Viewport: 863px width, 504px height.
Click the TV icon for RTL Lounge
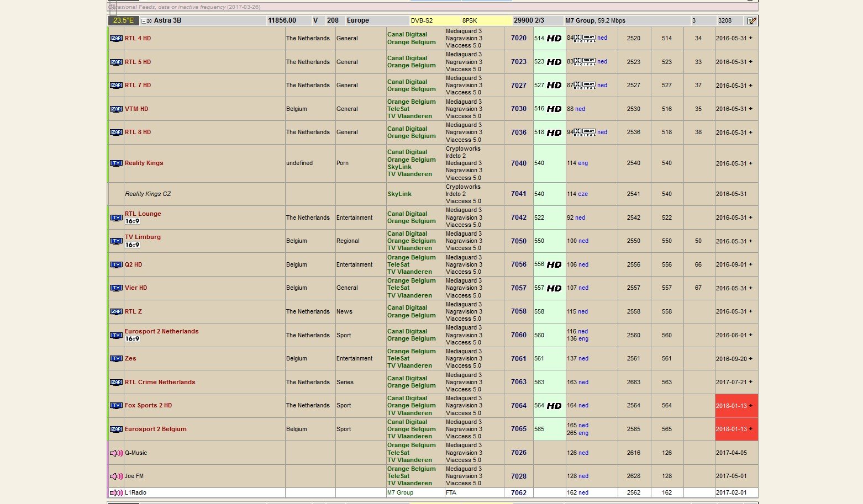coord(116,218)
